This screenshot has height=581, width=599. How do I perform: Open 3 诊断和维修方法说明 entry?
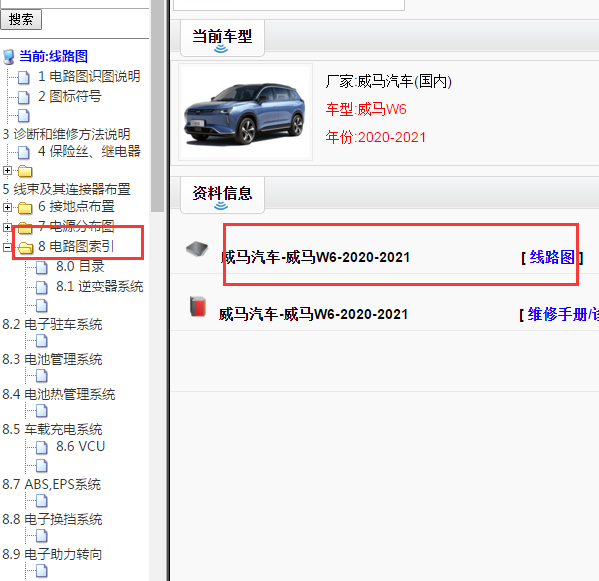coord(66,134)
